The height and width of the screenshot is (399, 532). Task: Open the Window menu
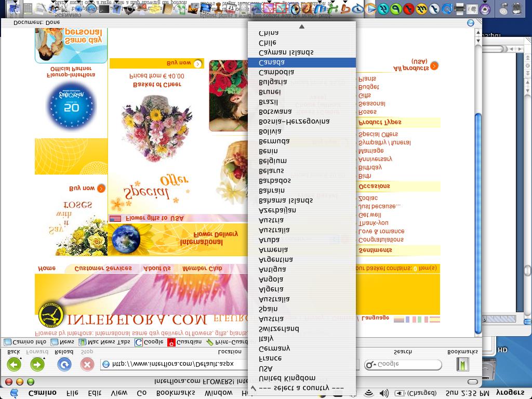point(219,393)
